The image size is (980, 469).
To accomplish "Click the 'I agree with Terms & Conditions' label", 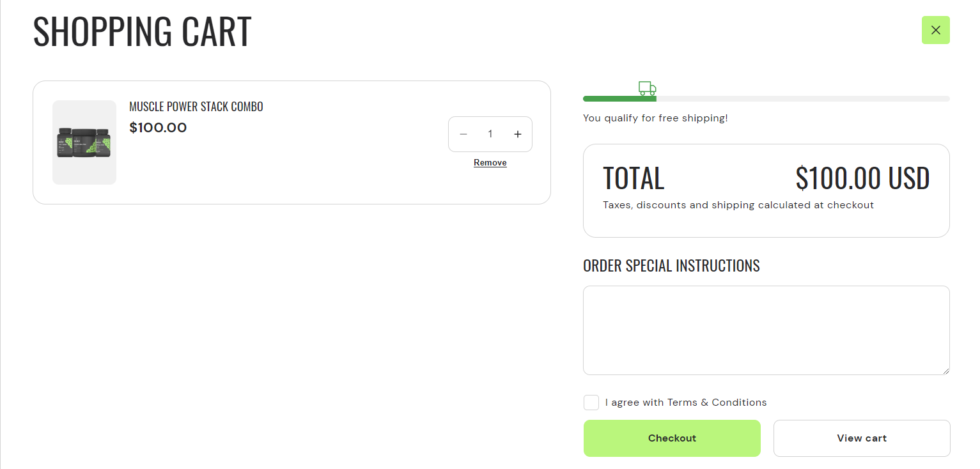I will 686,403.
